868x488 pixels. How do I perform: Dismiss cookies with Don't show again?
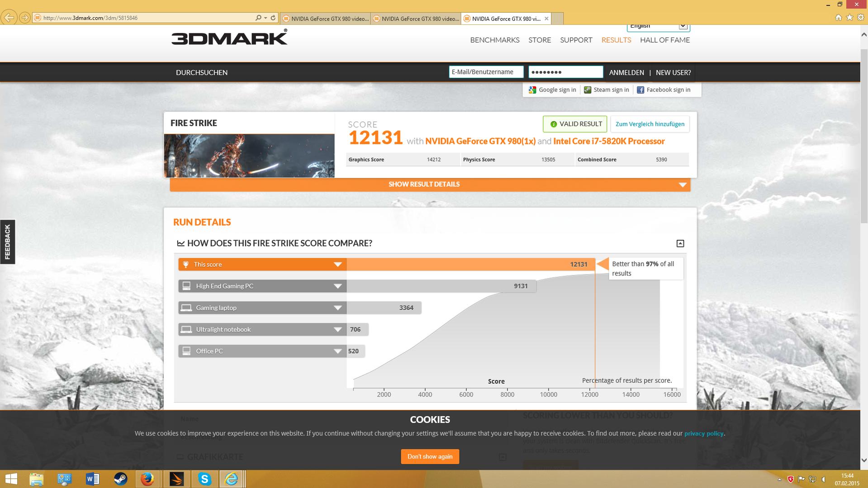(x=430, y=456)
